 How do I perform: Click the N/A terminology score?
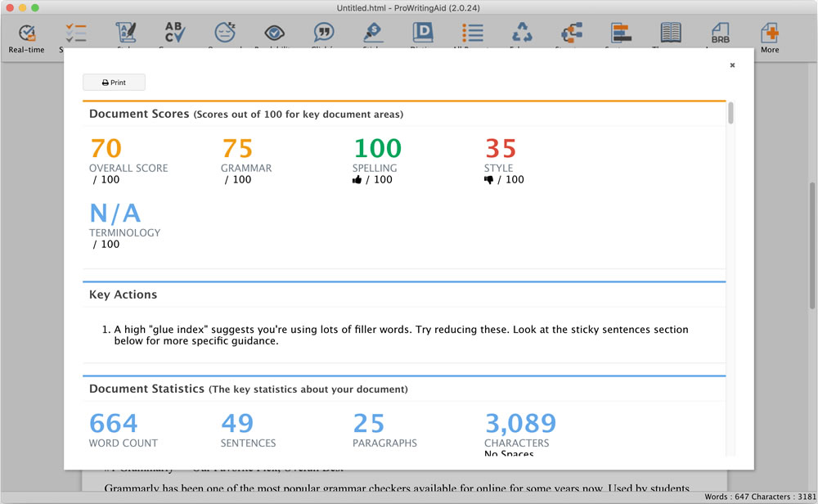point(115,213)
